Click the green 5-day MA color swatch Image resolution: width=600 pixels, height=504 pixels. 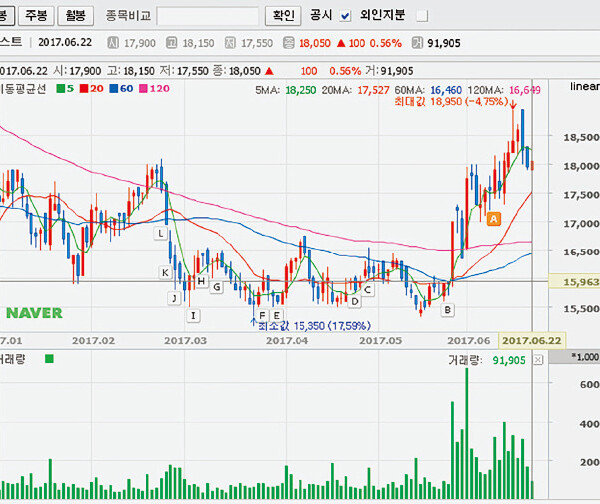[60, 89]
